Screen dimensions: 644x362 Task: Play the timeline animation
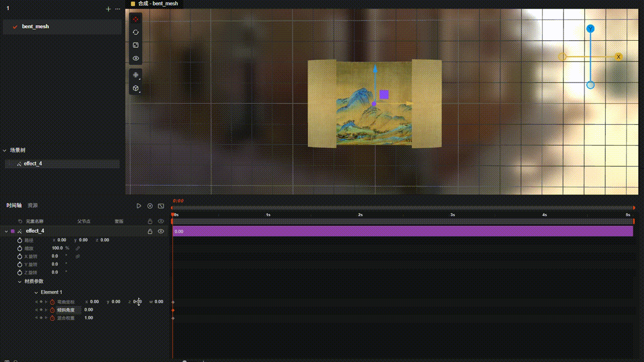pyautogui.click(x=139, y=206)
